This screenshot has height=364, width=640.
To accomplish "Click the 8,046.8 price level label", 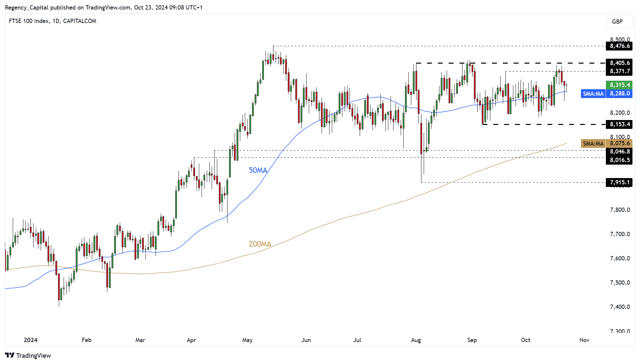I will click(x=619, y=152).
